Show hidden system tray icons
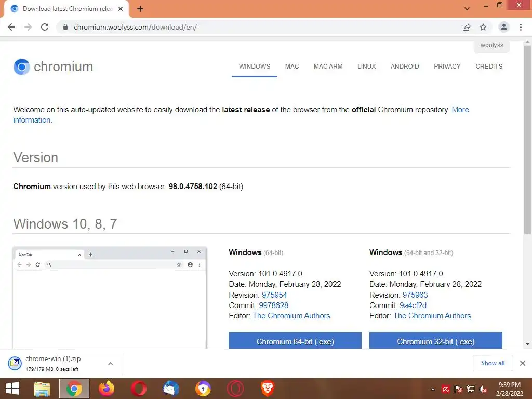This screenshot has height=399, width=532. (433, 389)
